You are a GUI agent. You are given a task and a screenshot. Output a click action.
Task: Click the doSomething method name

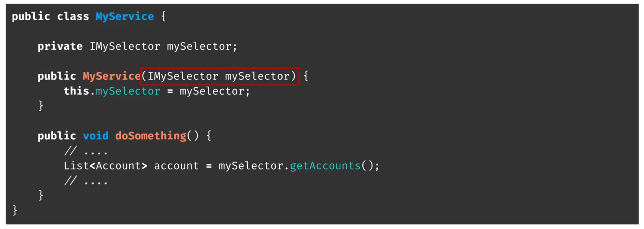(151, 136)
